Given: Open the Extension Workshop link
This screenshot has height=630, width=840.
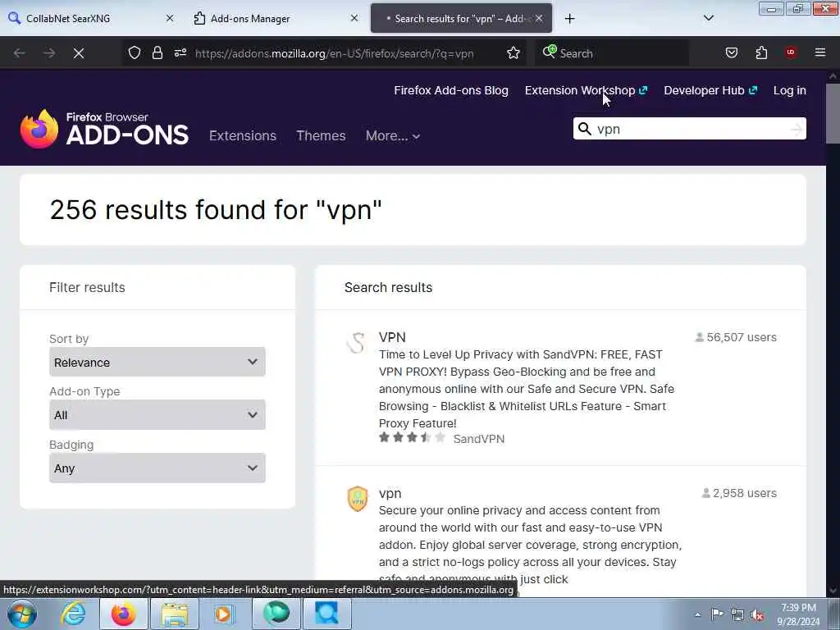Looking at the screenshot, I should point(586,90).
